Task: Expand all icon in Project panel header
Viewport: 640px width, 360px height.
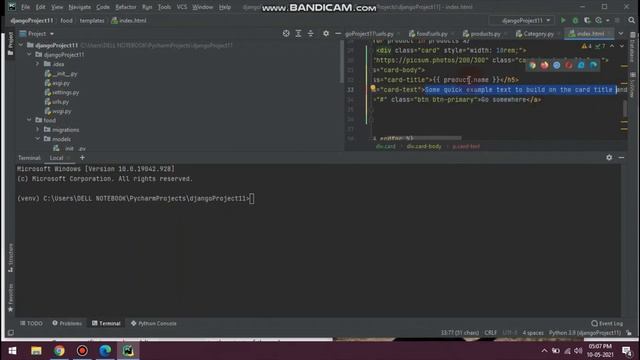Action: [x=298, y=33]
